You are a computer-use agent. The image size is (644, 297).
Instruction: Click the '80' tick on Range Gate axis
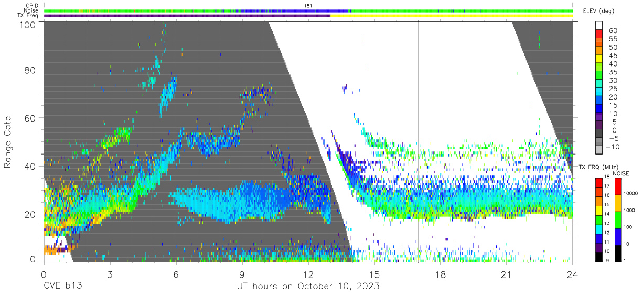pyautogui.click(x=31, y=70)
